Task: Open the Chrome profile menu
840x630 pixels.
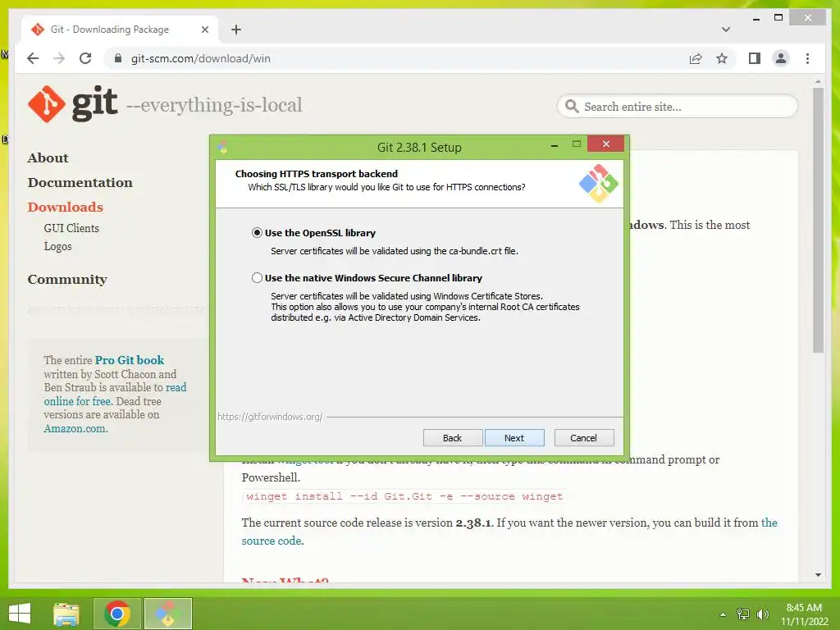Action: 781,58
